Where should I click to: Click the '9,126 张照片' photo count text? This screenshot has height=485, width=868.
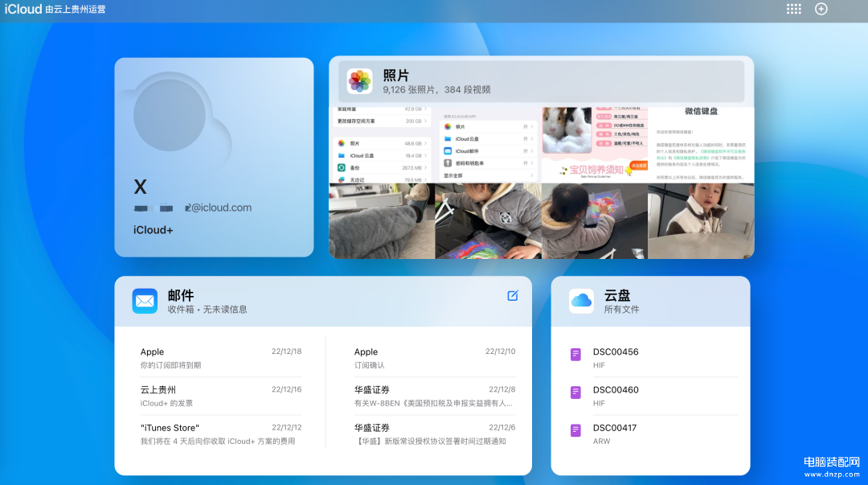pos(410,89)
